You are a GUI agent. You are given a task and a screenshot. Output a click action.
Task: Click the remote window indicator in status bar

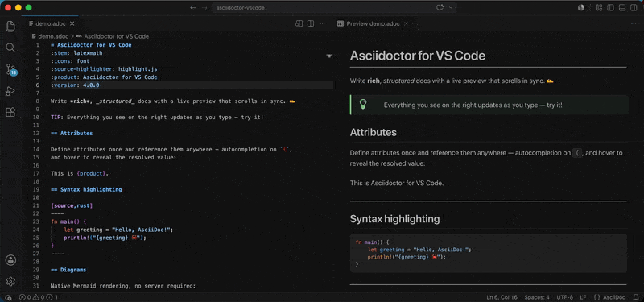pyautogui.click(x=8, y=297)
